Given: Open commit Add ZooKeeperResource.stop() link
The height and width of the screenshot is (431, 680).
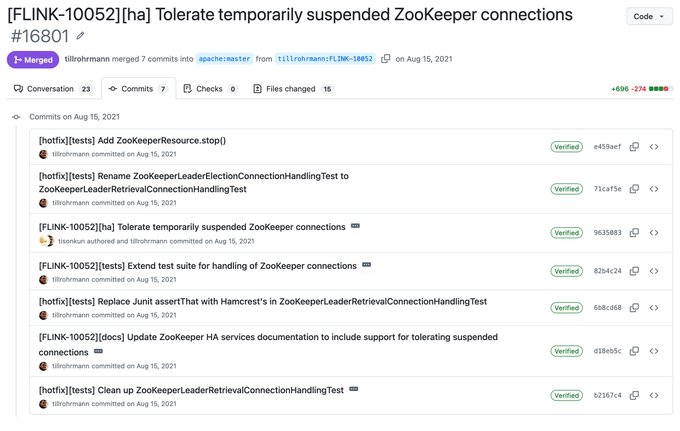Looking at the screenshot, I should pyautogui.click(x=132, y=140).
